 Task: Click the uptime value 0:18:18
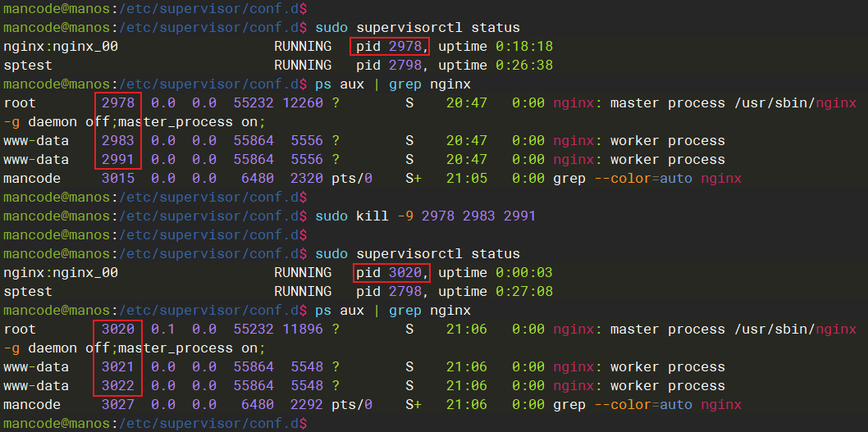tap(523, 47)
